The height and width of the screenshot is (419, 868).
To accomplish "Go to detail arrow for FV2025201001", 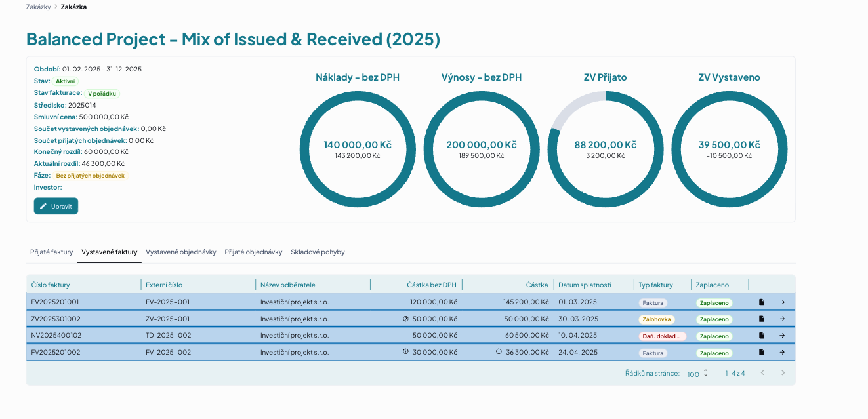I will 782,302.
